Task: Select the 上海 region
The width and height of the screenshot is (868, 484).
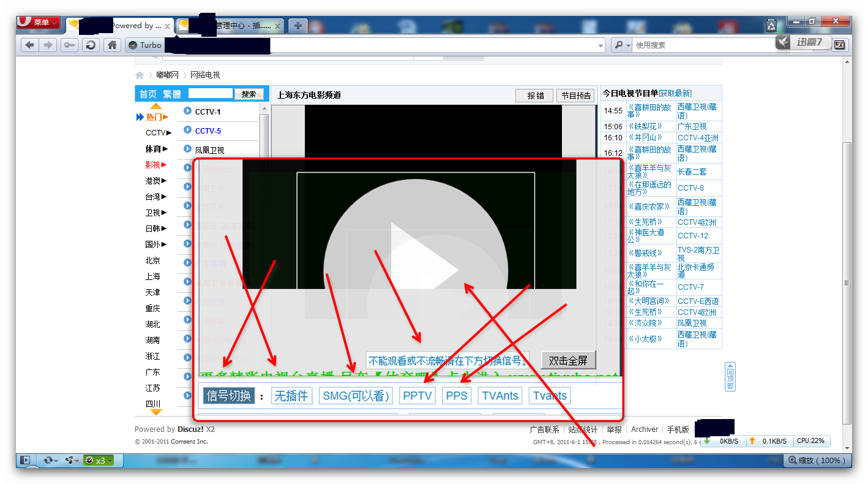Action: click(153, 276)
